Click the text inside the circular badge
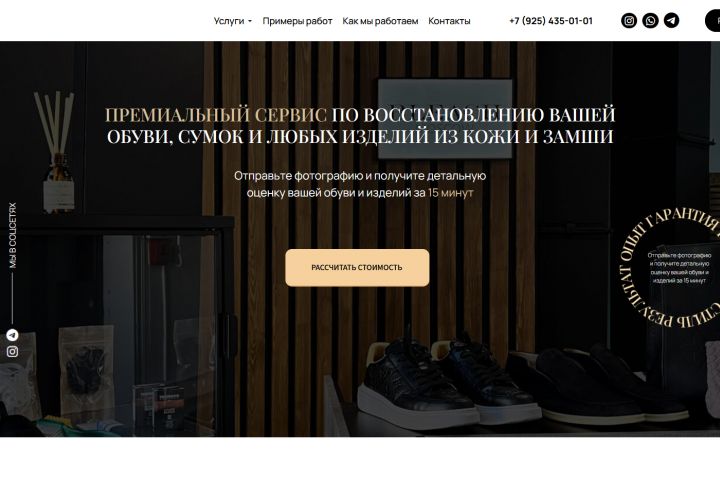720x480 pixels. click(x=679, y=267)
